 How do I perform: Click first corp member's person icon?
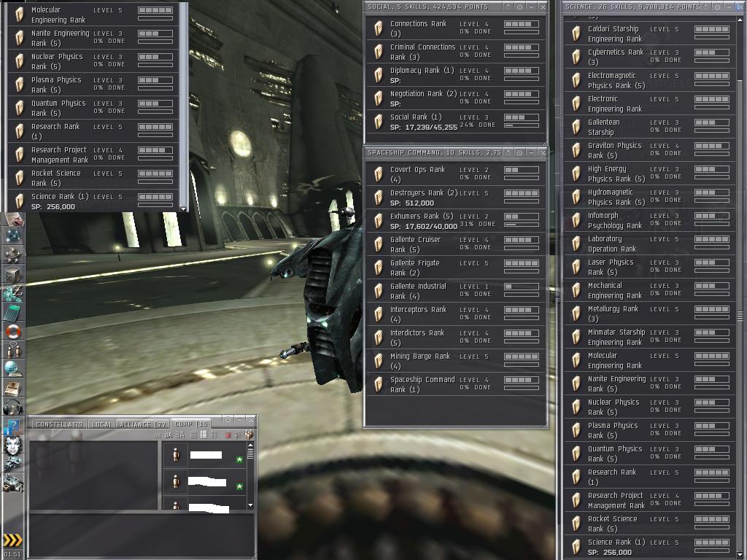pyautogui.click(x=177, y=455)
